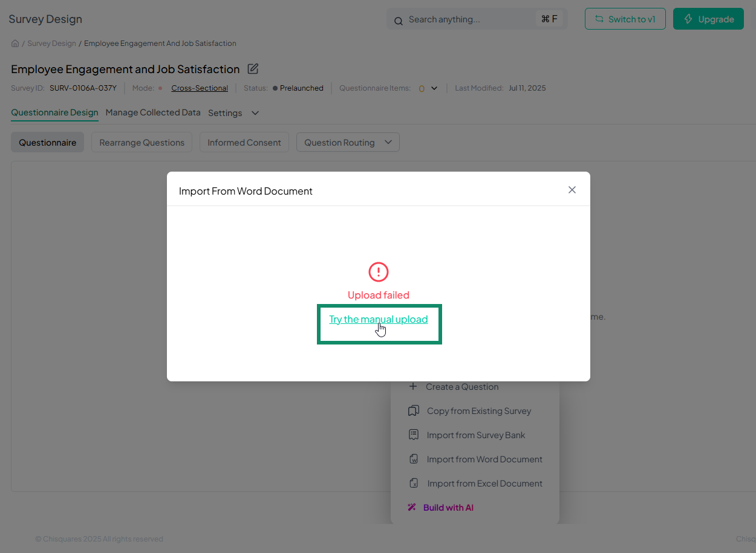Click the Copy from Existing Survey icon
This screenshot has height=553, width=756.
click(x=414, y=411)
